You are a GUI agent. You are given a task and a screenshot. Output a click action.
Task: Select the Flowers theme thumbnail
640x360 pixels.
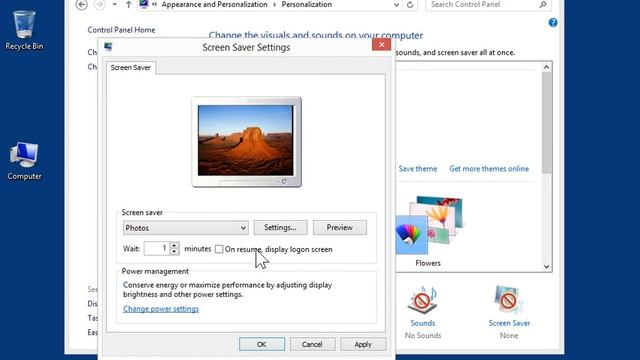point(429,225)
